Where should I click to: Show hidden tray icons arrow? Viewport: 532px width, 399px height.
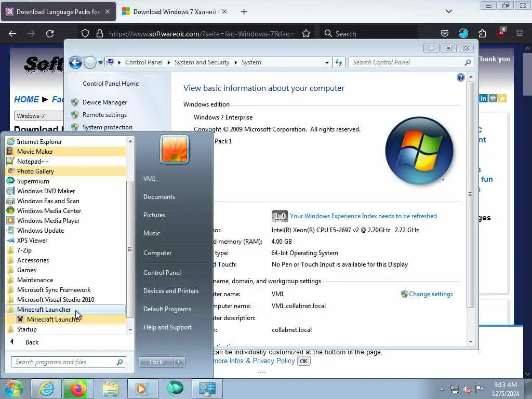442,390
